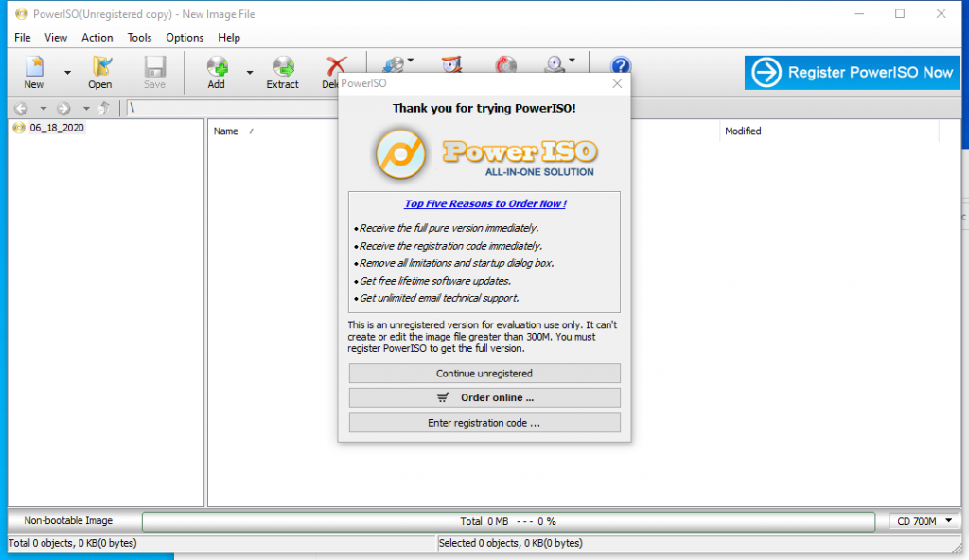Click the Up one level icon
The height and width of the screenshot is (560, 969).
[104, 108]
